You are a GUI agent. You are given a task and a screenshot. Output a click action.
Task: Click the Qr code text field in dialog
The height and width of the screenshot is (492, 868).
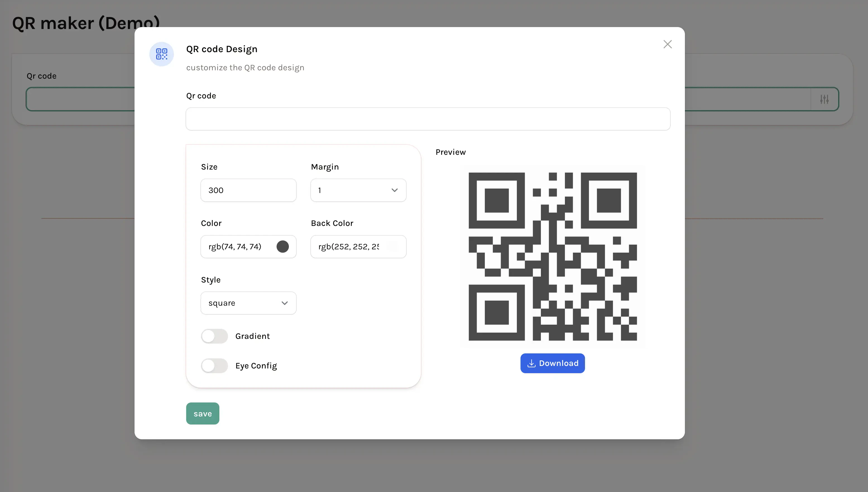[428, 119]
